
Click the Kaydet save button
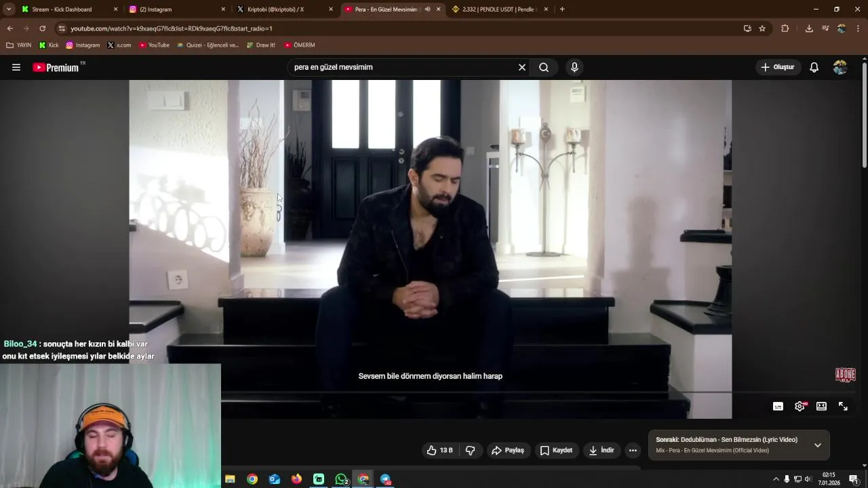coord(556,450)
